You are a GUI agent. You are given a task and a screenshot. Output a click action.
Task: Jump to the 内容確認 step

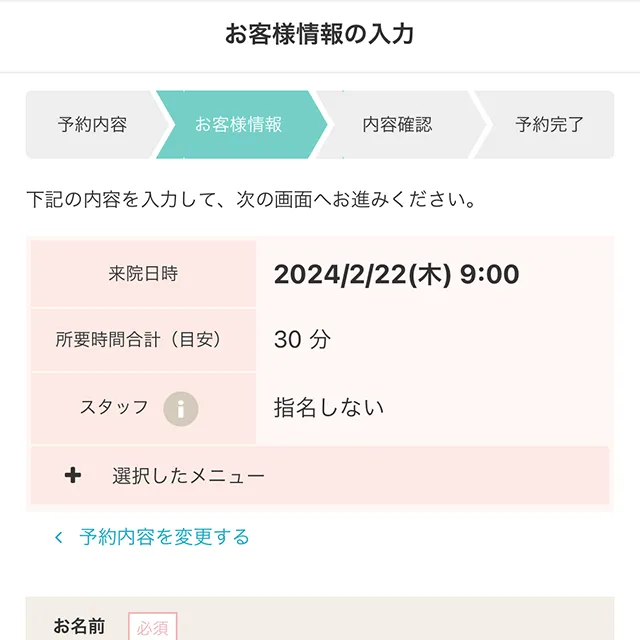point(397,125)
